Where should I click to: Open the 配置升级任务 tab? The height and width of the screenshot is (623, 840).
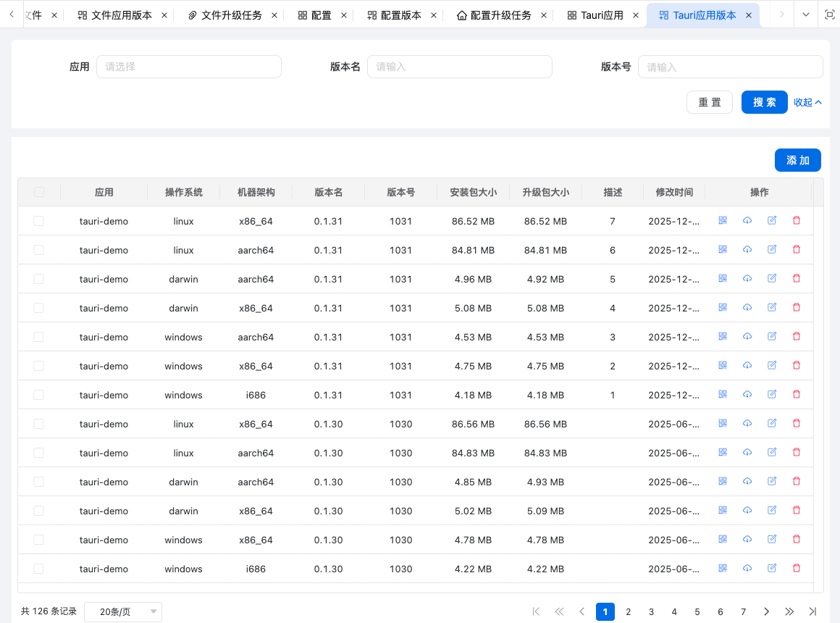500,15
